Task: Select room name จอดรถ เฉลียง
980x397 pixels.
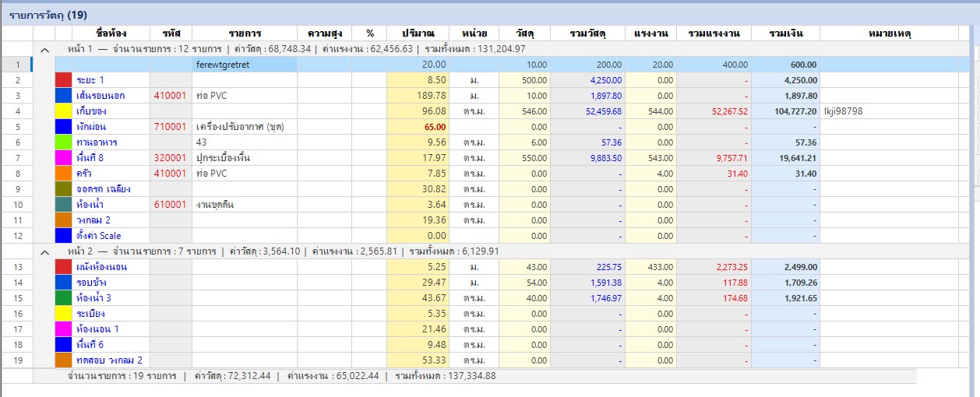Action: 103,189
